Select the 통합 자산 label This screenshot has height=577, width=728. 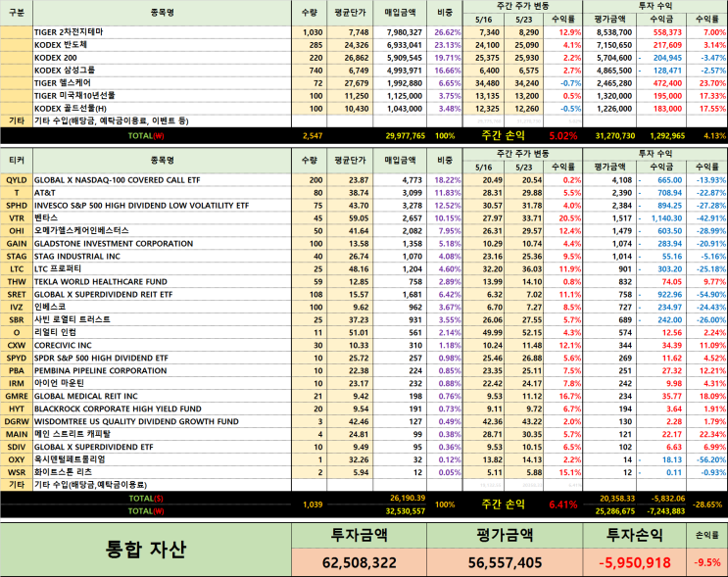pyautogui.click(x=146, y=550)
